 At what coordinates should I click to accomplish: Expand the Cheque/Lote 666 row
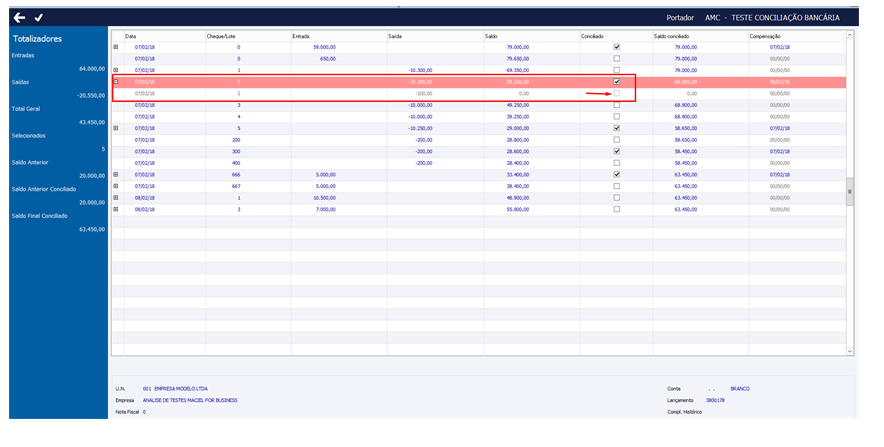116,175
